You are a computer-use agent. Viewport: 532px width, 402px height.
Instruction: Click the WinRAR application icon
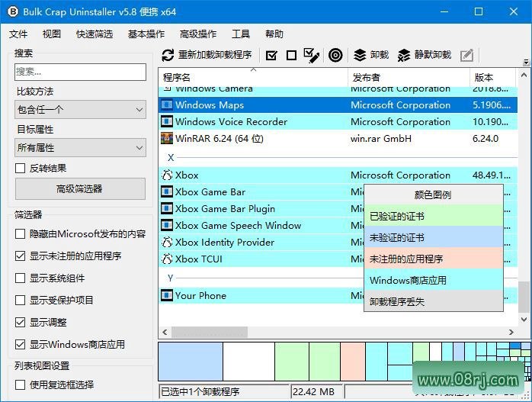click(x=167, y=138)
